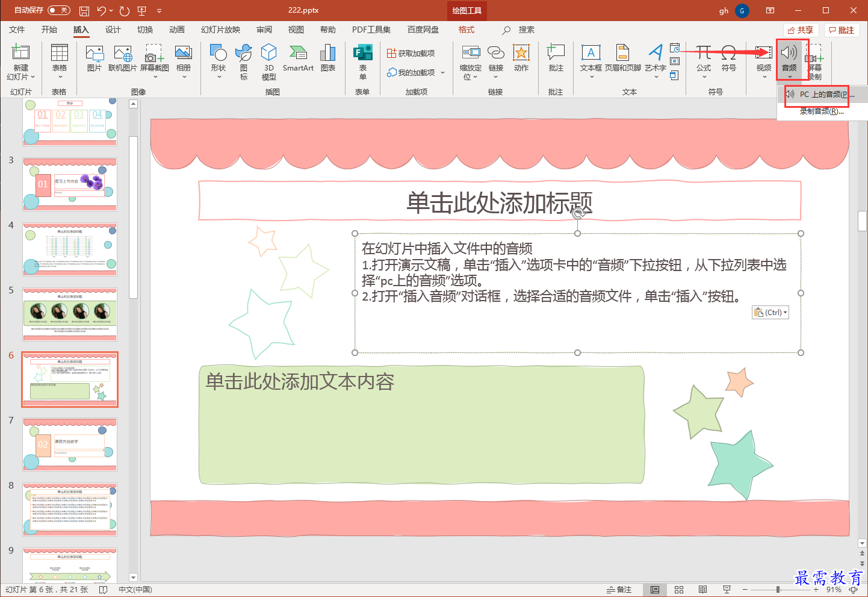Switch to the Home (开始) tab
Image resolution: width=868 pixels, height=597 pixels.
coord(49,30)
